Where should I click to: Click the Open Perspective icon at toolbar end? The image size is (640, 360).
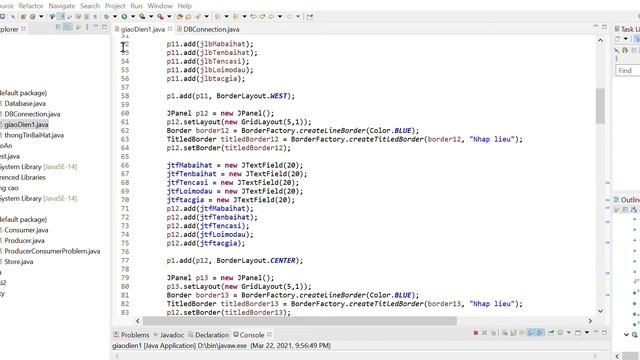tap(309, 17)
